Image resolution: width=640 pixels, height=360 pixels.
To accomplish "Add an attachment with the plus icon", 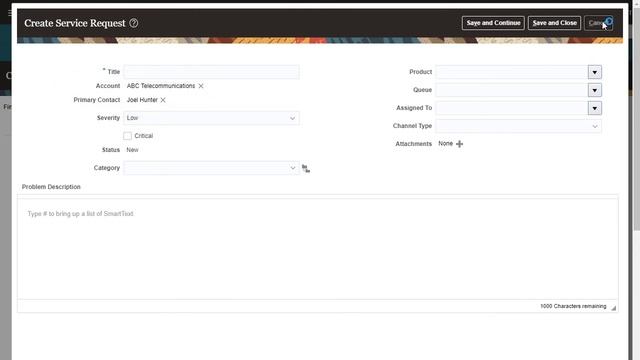I will (x=459, y=144).
